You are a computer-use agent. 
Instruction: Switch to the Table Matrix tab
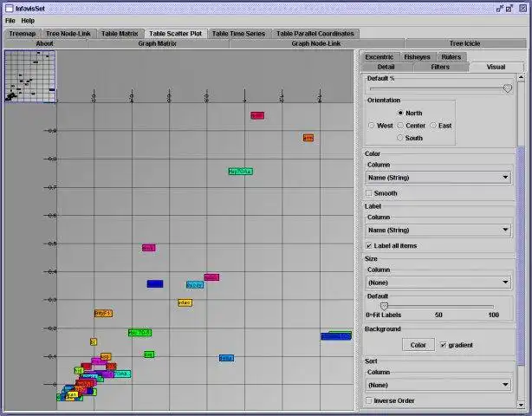click(120, 34)
